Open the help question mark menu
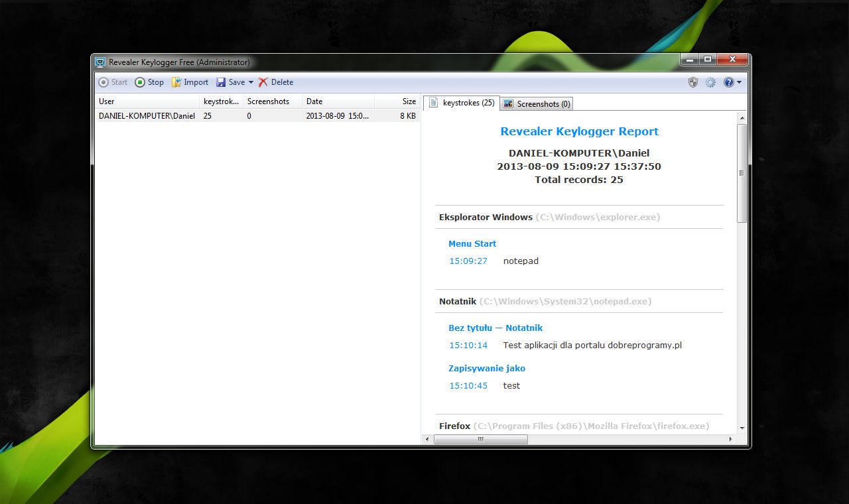 click(732, 82)
